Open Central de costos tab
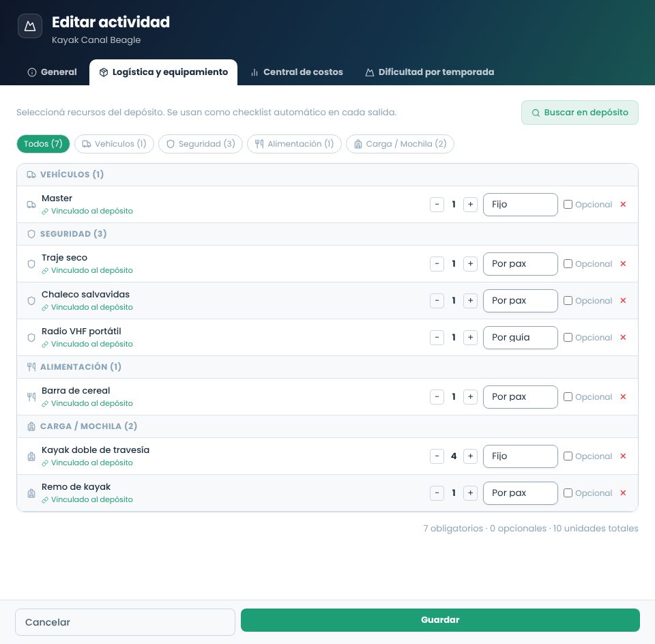The width and height of the screenshot is (655, 644). coord(297,72)
